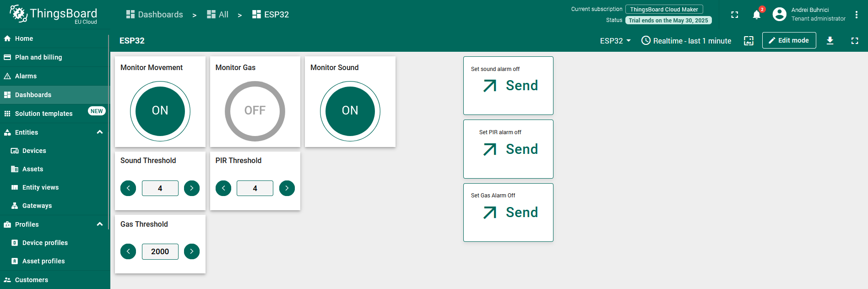The height and width of the screenshot is (289, 868).
Task: Decrease Sound Threshold with left arrow
Action: click(128, 188)
